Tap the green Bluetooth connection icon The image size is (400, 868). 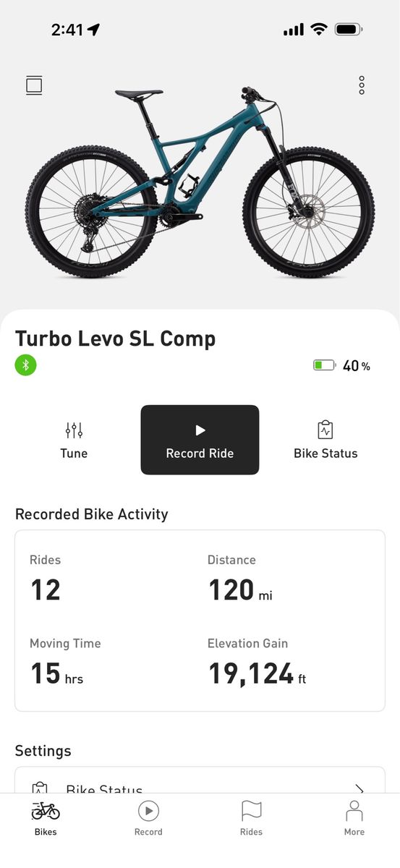click(25, 365)
